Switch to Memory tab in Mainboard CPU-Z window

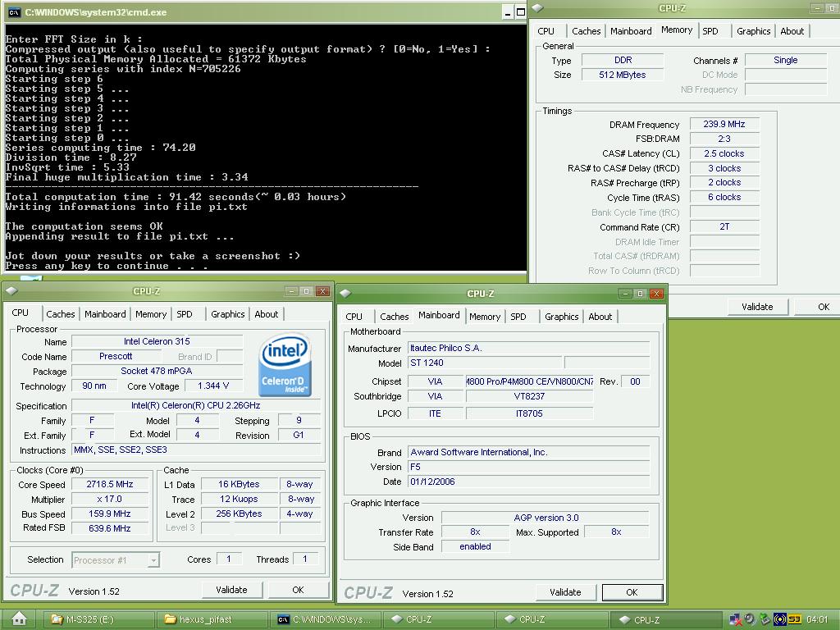tap(485, 317)
